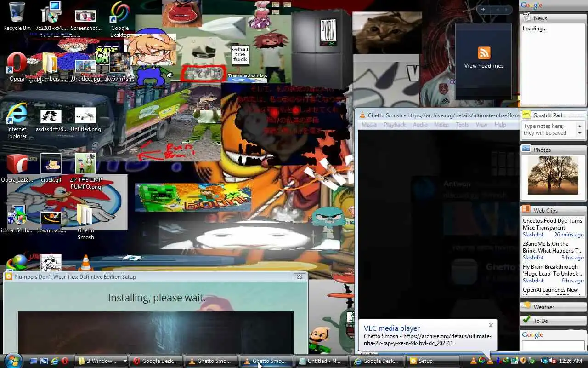Click the network tray icon

[544, 361]
